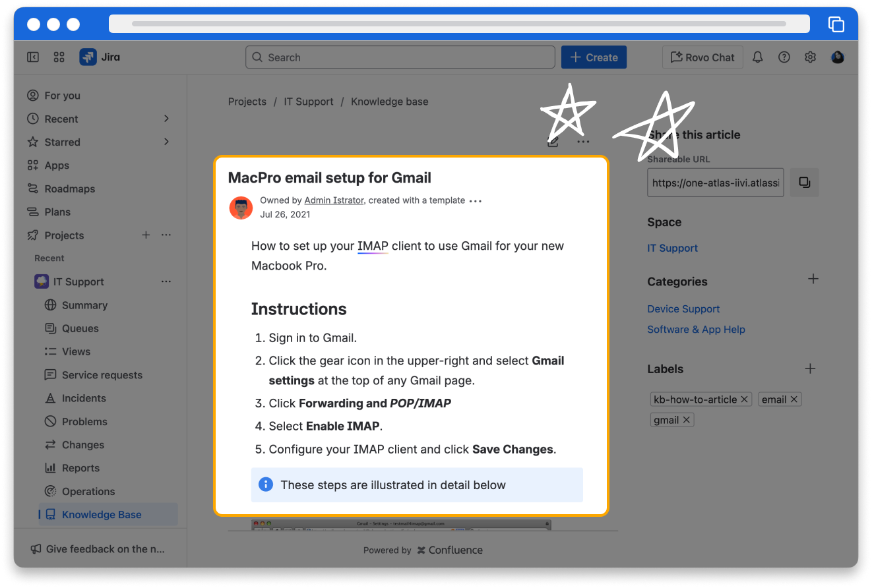Open the Device Support category link
872x588 pixels.
(683, 309)
